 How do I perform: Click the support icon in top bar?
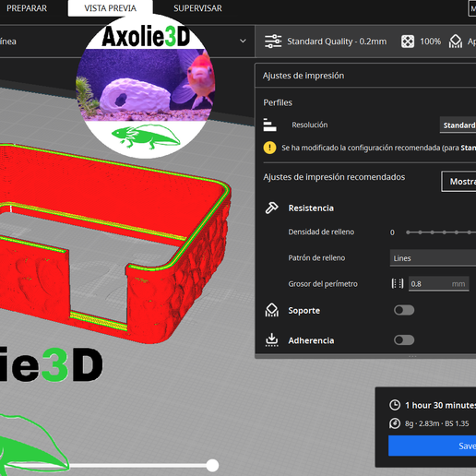pos(456,42)
